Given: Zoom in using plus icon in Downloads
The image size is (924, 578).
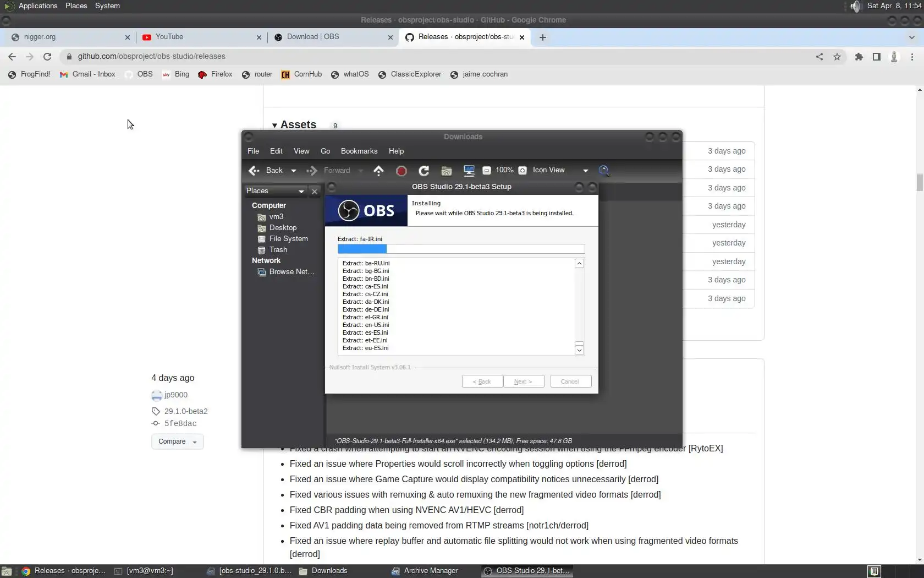Looking at the screenshot, I should pyautogui.click(x=522, y=171).
